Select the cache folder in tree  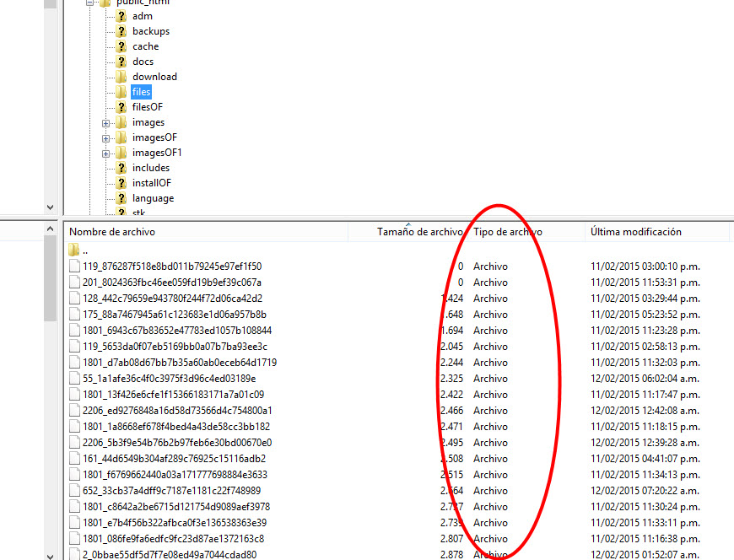coord(145,46)
